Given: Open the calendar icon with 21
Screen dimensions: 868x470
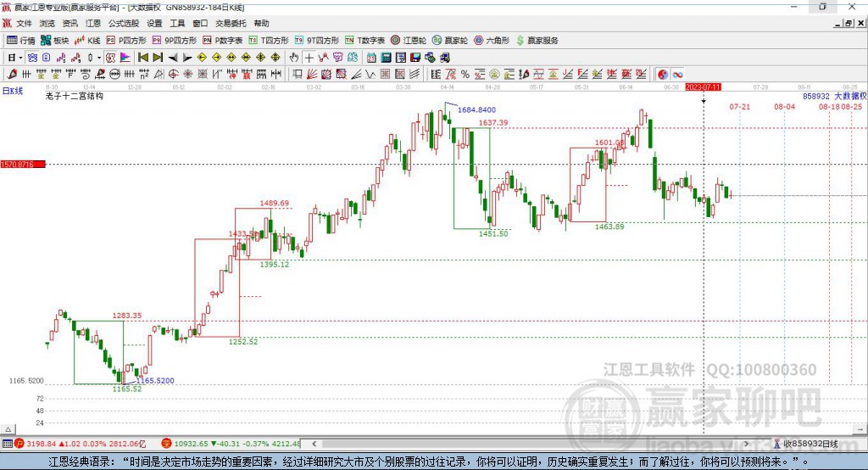Looking at the screenshot, I should point(371,58).
